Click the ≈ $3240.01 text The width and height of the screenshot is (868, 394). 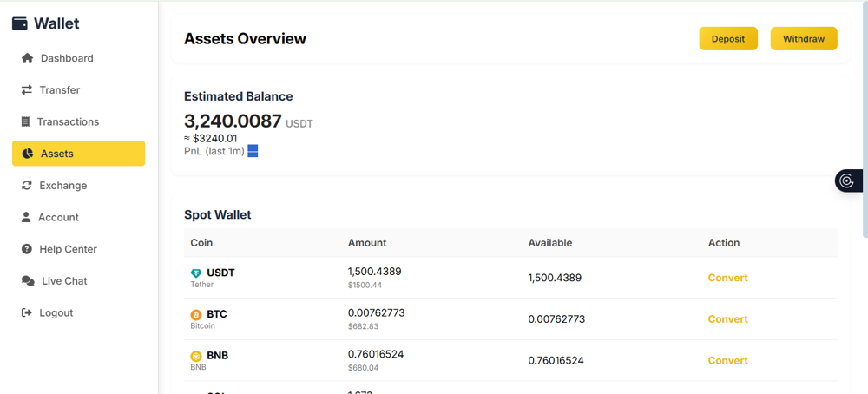tap(211, 138)
